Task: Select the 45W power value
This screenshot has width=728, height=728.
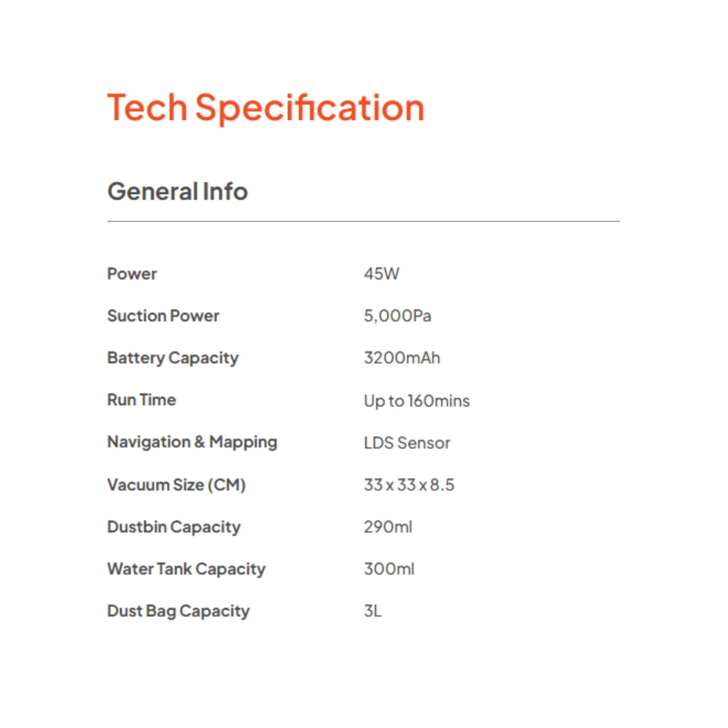Action: pyautogui.click(x=381, y=274)
